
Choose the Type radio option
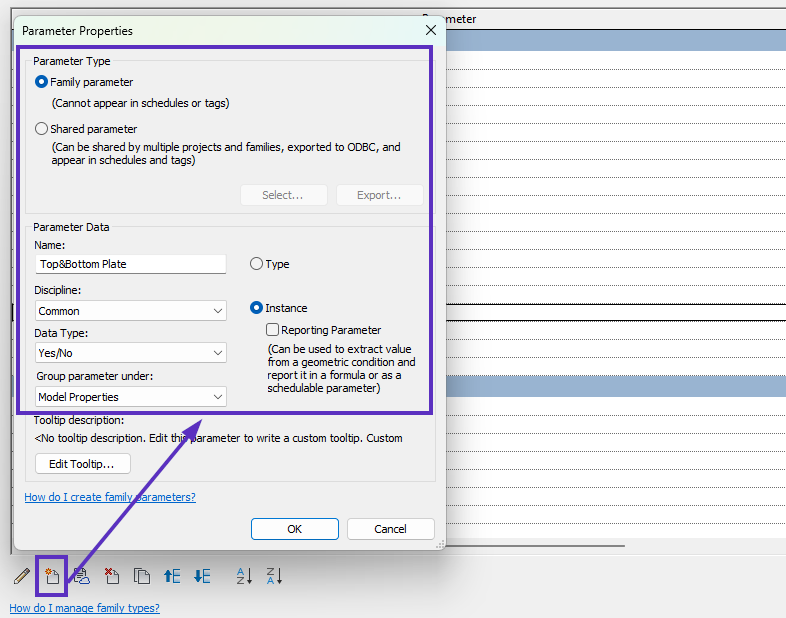257,264
